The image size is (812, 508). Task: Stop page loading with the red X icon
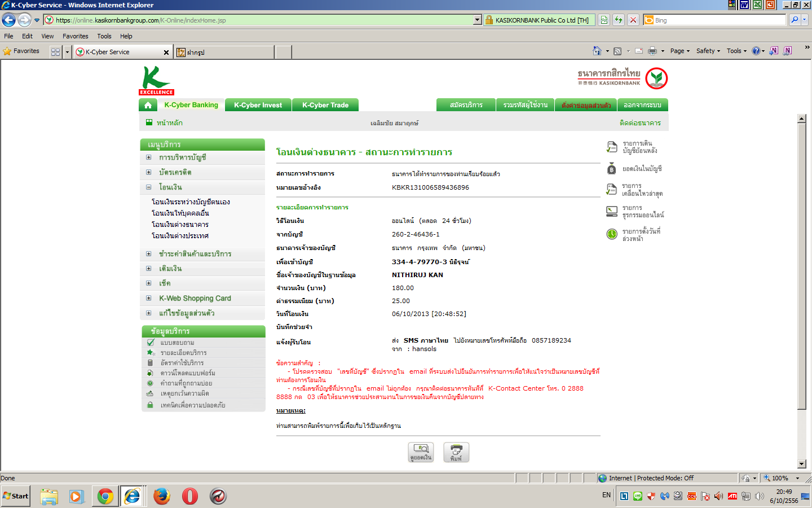point(633,20)
